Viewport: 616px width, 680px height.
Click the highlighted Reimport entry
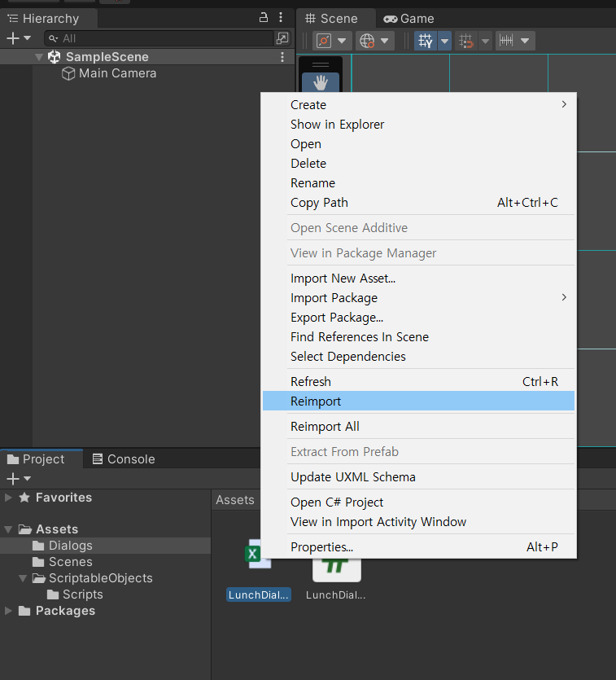click(x=418, y=401)
